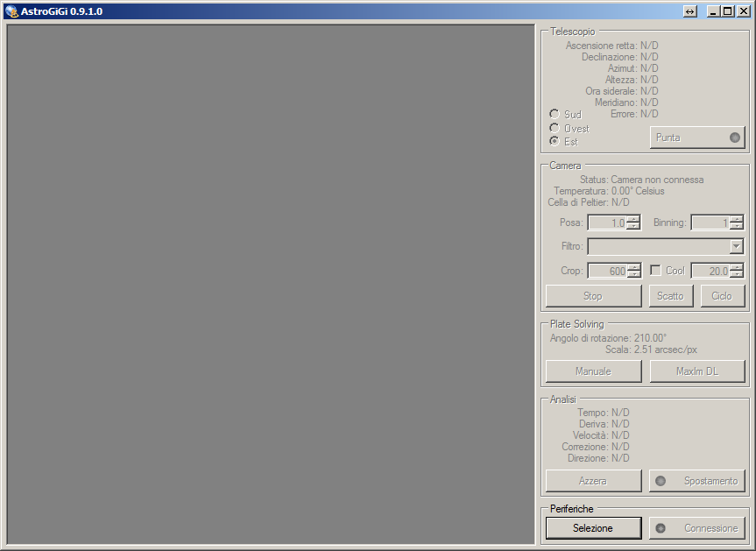
Task: Click the AstroGiGi app icon in title bar
Action: point(11,11)
